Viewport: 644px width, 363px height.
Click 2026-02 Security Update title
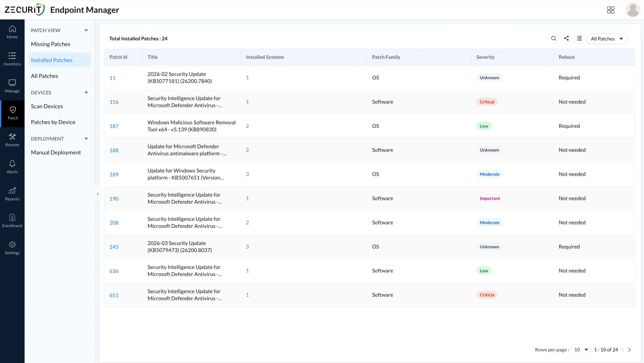(180, 78)
